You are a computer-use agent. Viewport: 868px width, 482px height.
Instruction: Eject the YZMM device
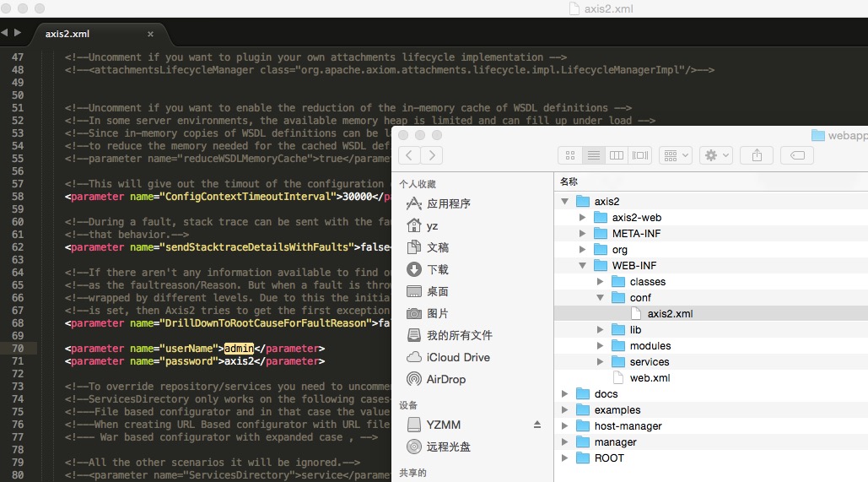(x=537, y=425)
